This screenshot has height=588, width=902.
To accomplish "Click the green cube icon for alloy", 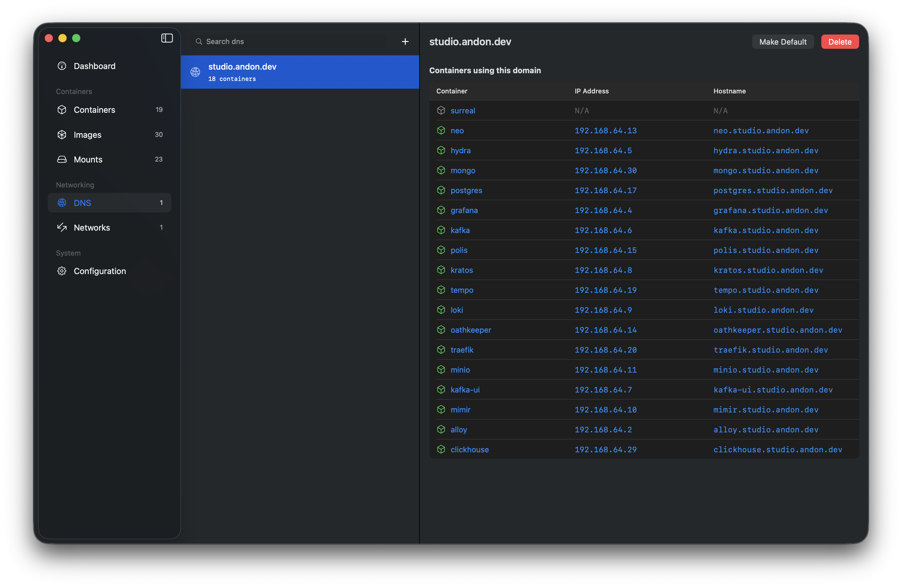I will point(441,429).
